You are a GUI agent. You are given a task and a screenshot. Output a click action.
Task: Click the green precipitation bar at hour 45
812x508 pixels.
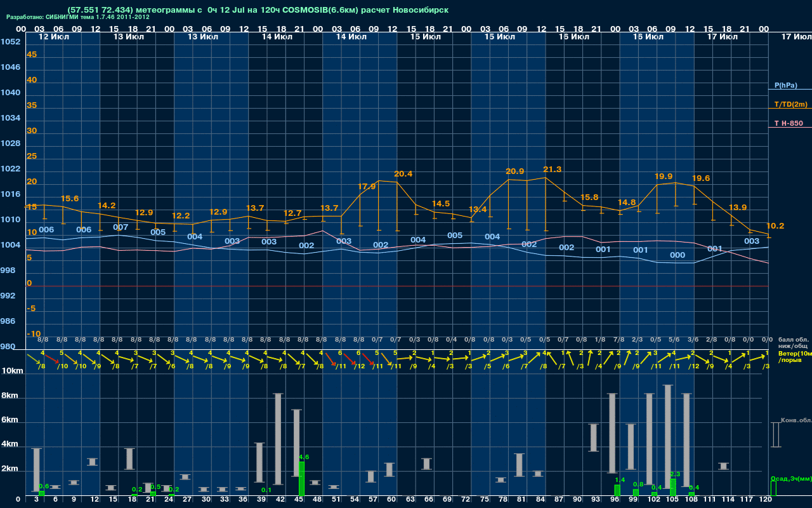(302, 479)
